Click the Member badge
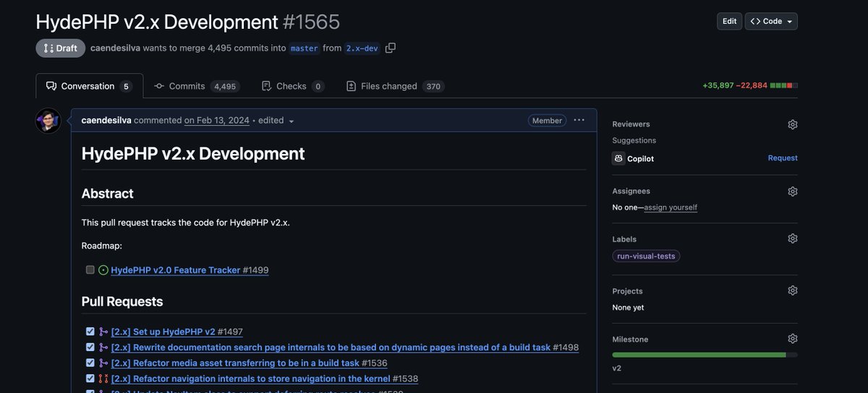This screenshot has width=868, height=393. pos(548,121)
